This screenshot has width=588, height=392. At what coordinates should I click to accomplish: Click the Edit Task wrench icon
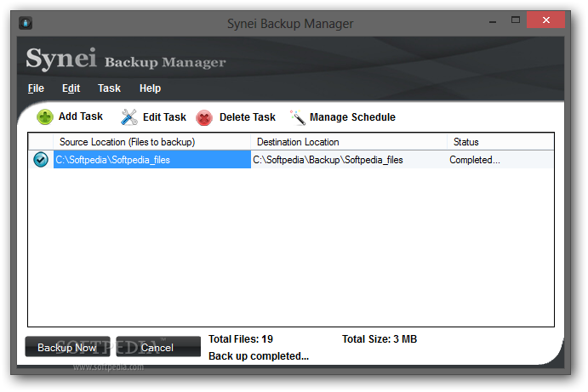129,117
